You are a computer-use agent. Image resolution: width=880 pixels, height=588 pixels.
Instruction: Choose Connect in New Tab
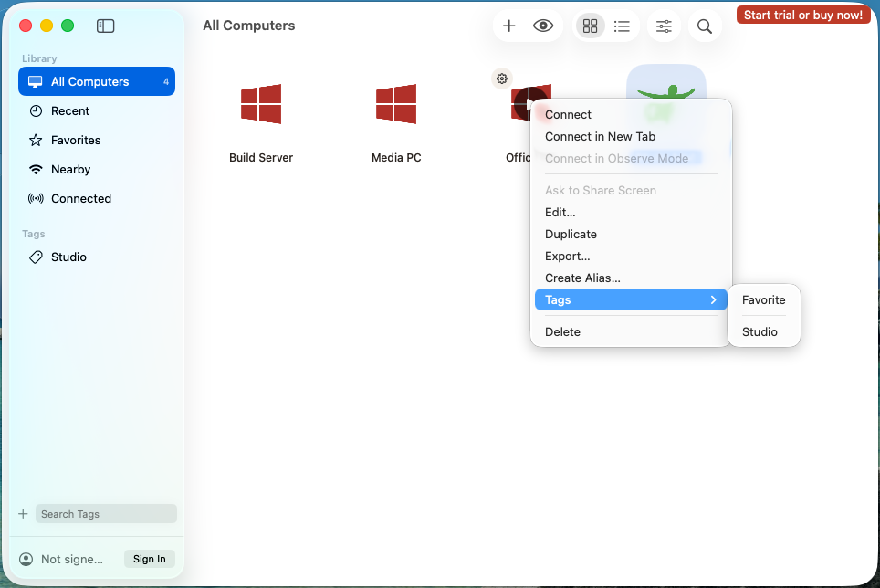click(x=631, y=136)
